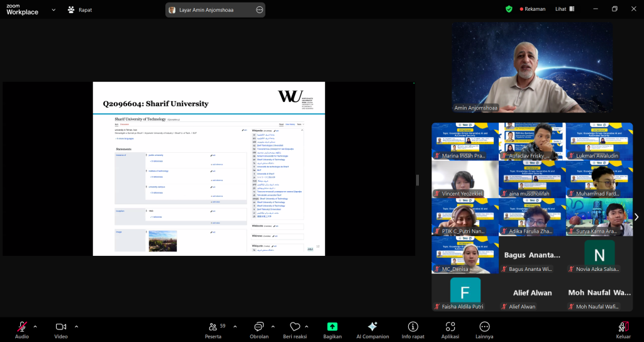Click the Rekaman recording indicator

[532, 9]
